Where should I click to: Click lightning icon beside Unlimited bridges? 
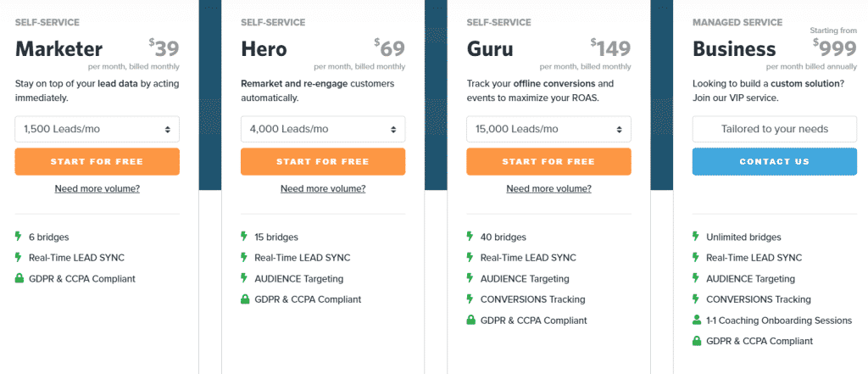click(696, 237)
